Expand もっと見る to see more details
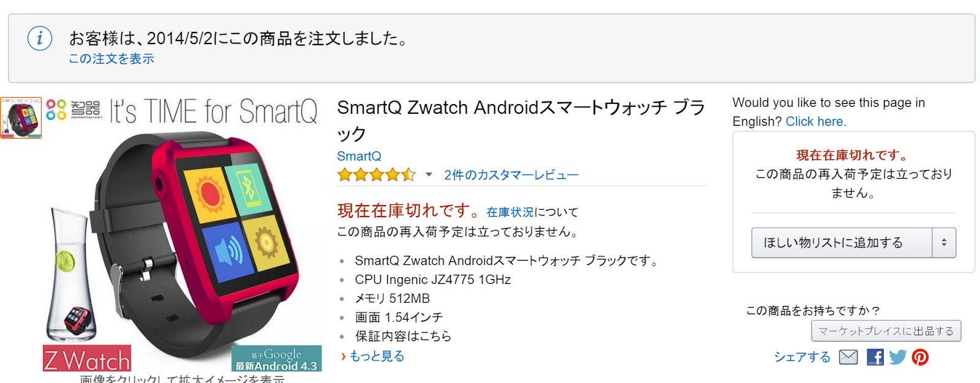Viewport: 980px width, 383px height. click(x=372, y=356)
